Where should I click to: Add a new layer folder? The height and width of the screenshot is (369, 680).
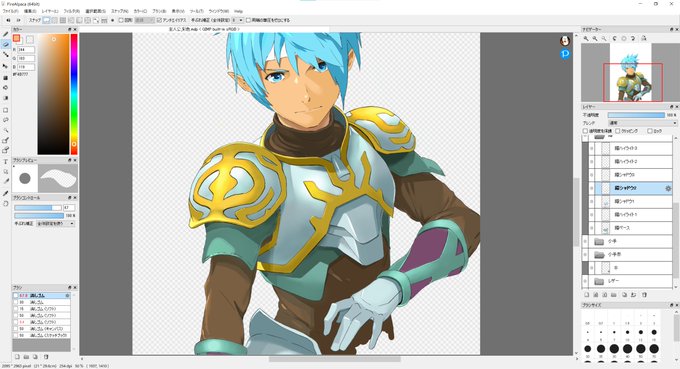[x=614, y=294]
